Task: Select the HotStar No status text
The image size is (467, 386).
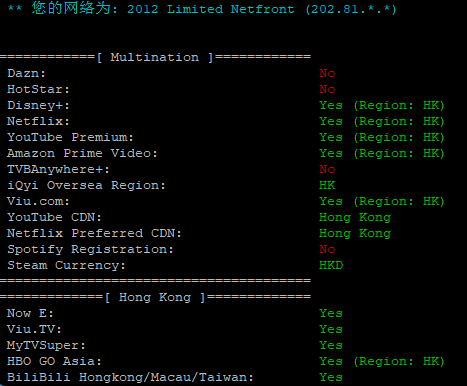Action: coord(327,89)
